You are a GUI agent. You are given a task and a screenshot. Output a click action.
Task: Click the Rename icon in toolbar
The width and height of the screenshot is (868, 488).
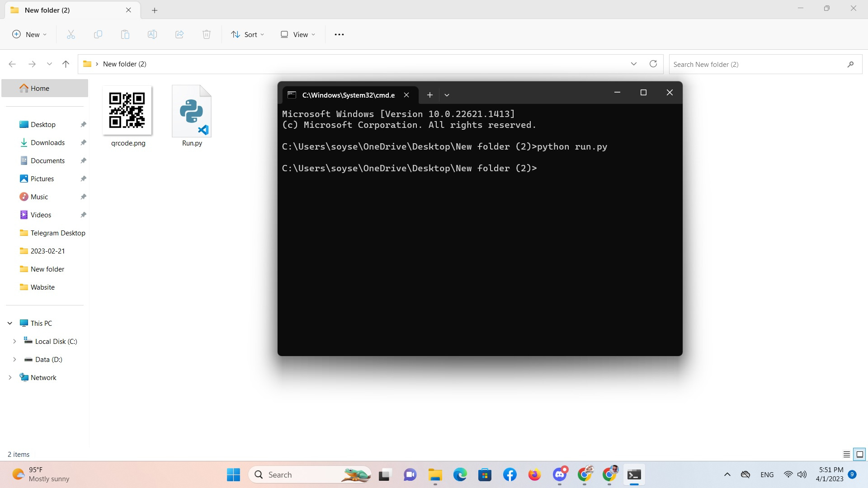[152, 34]
